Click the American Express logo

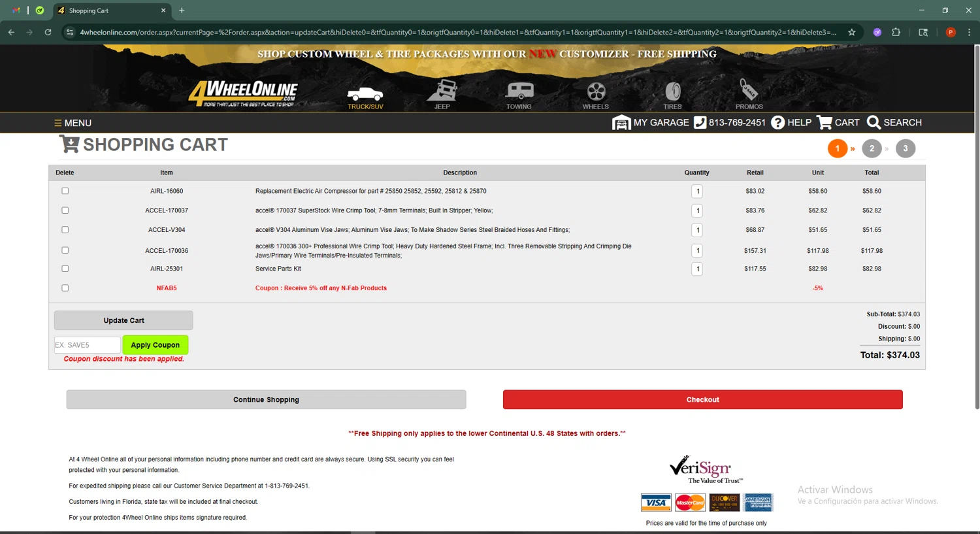759,503
